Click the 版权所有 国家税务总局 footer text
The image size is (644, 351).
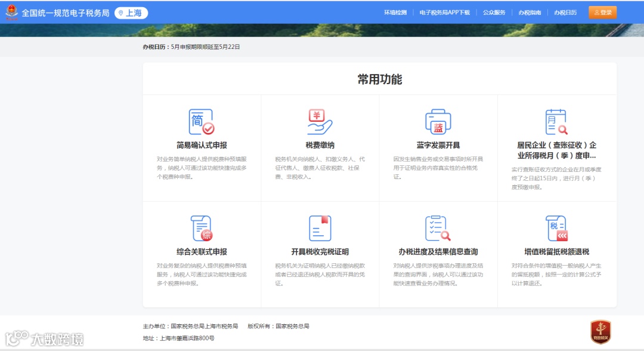point(278,326)
